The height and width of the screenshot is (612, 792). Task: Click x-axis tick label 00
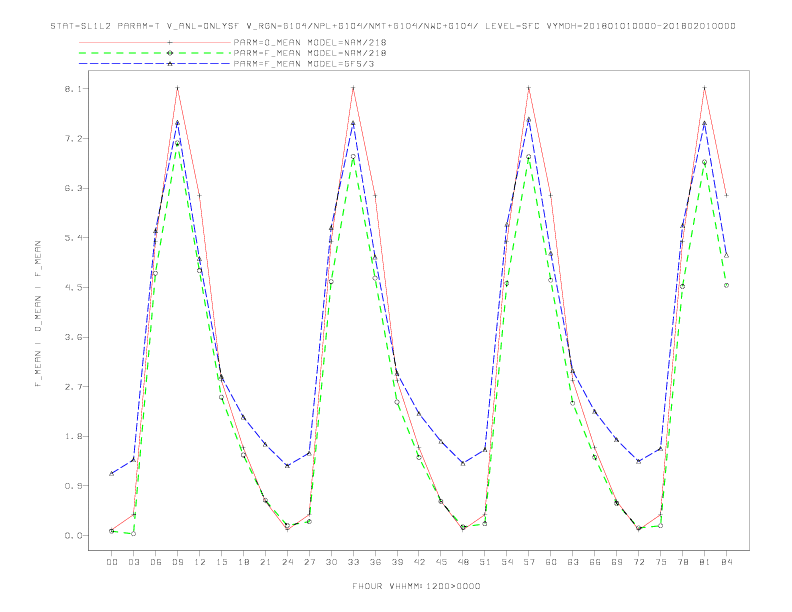tap(112, 562)
